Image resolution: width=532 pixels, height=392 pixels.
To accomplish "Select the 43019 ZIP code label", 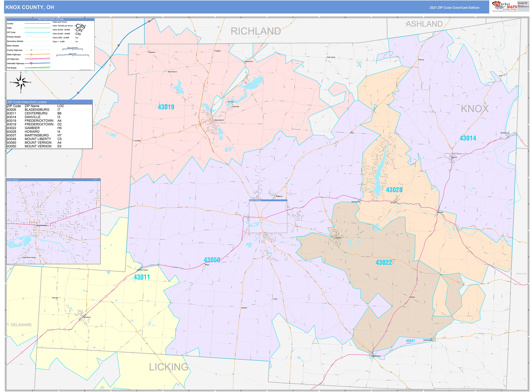I will pyautogui.click(x=166, y=107).
